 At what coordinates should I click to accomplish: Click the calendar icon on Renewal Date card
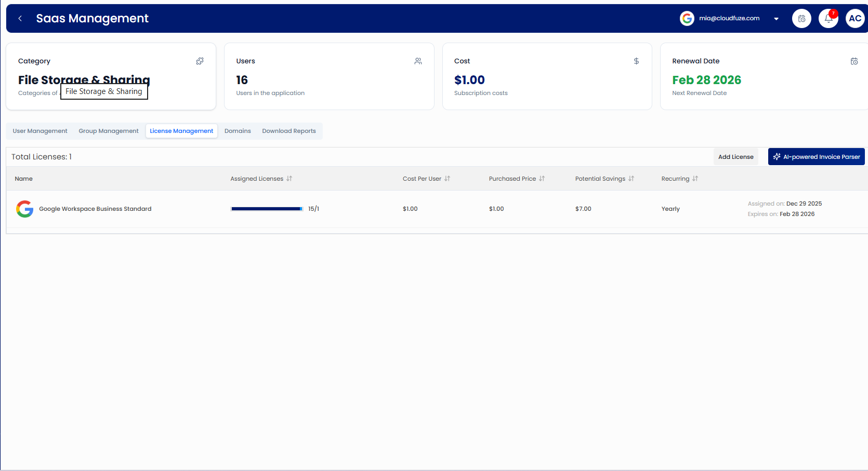point(854,61)
